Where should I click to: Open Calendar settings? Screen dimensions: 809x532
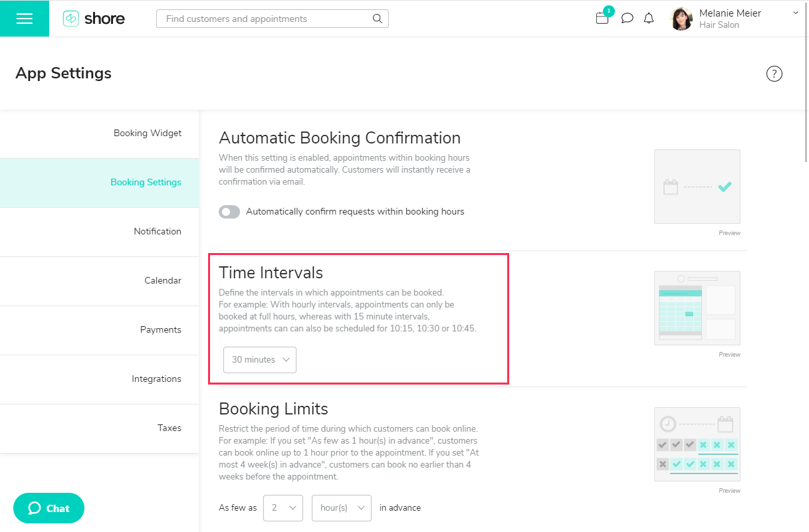100,281
